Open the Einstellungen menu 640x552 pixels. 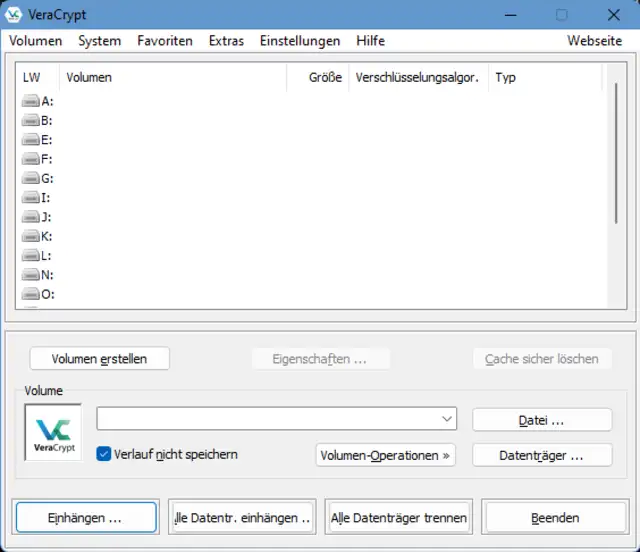300,41
